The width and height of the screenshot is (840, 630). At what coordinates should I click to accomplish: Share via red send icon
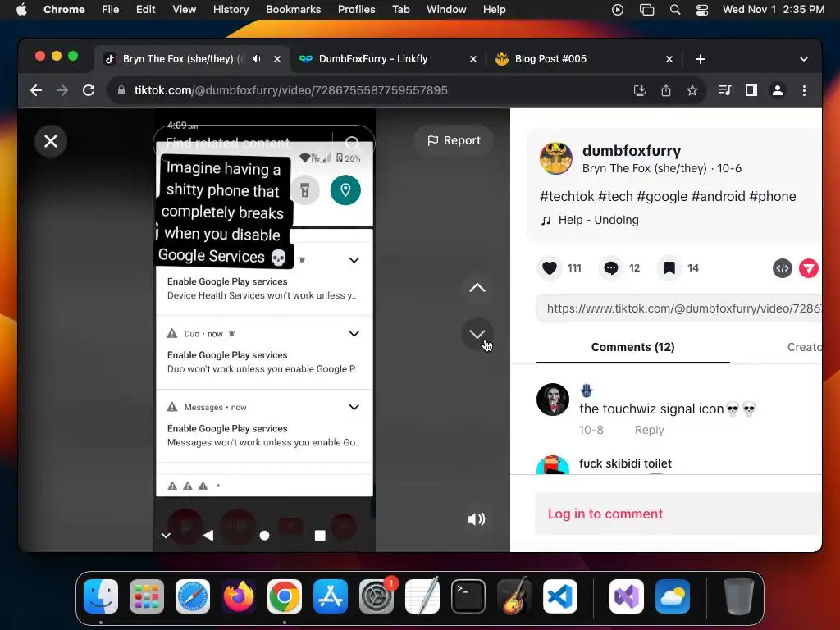[808, 268]
